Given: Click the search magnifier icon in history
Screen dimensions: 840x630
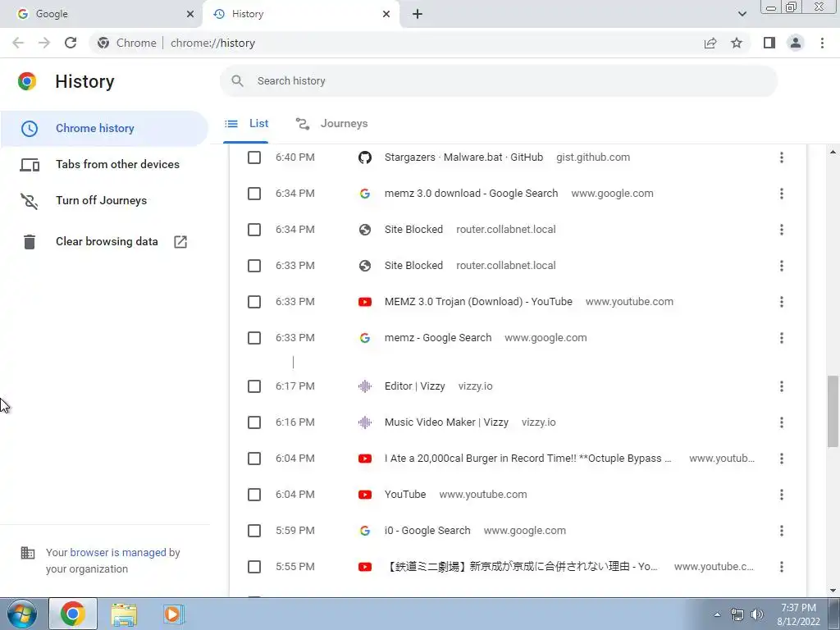Looking at the screenshot, I should 237,81.
